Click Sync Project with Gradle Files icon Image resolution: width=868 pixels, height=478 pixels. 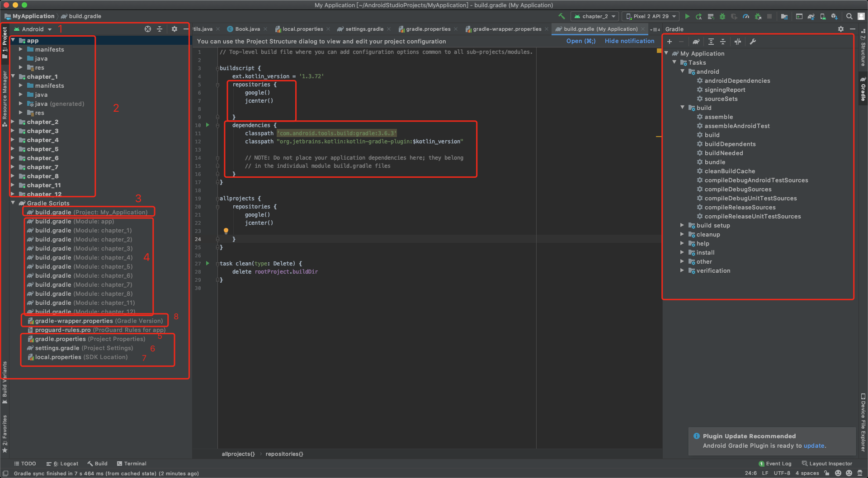tap(811, 16)
